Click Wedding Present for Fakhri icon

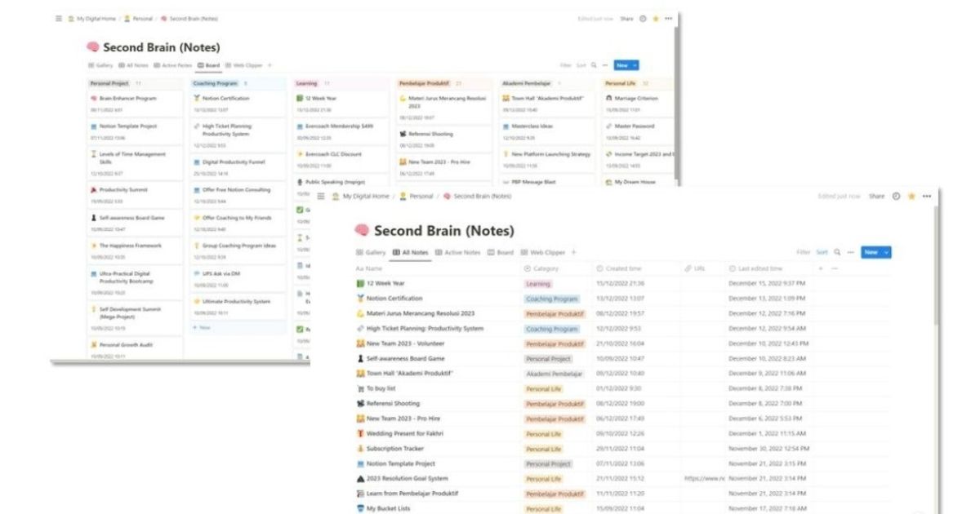coord(360,433)
